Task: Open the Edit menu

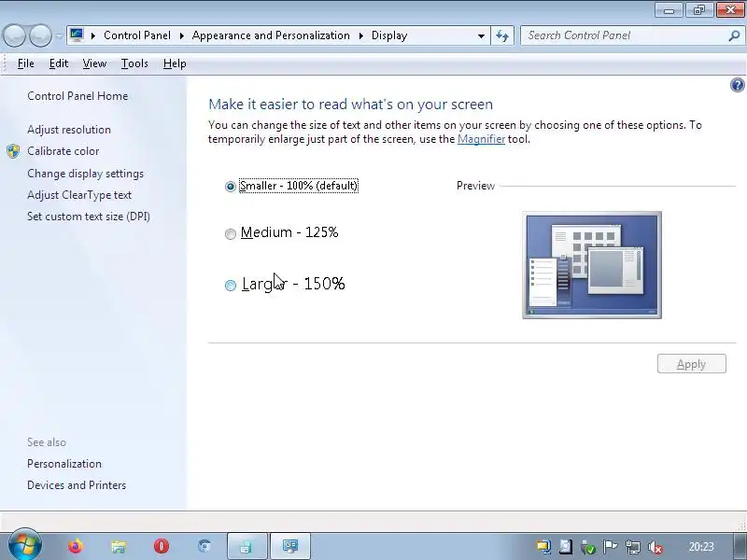Action: 59,63
